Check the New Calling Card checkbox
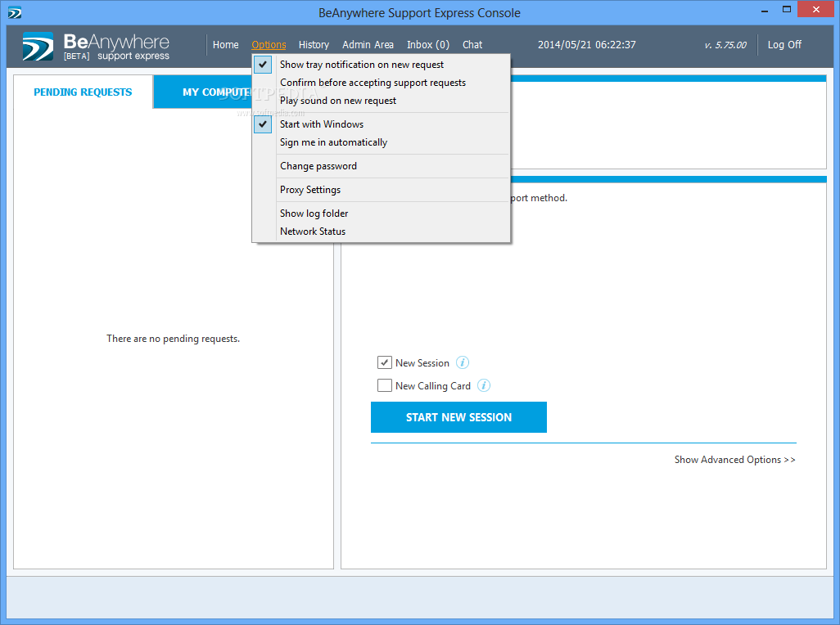840x625 pixels. (385, 385)
